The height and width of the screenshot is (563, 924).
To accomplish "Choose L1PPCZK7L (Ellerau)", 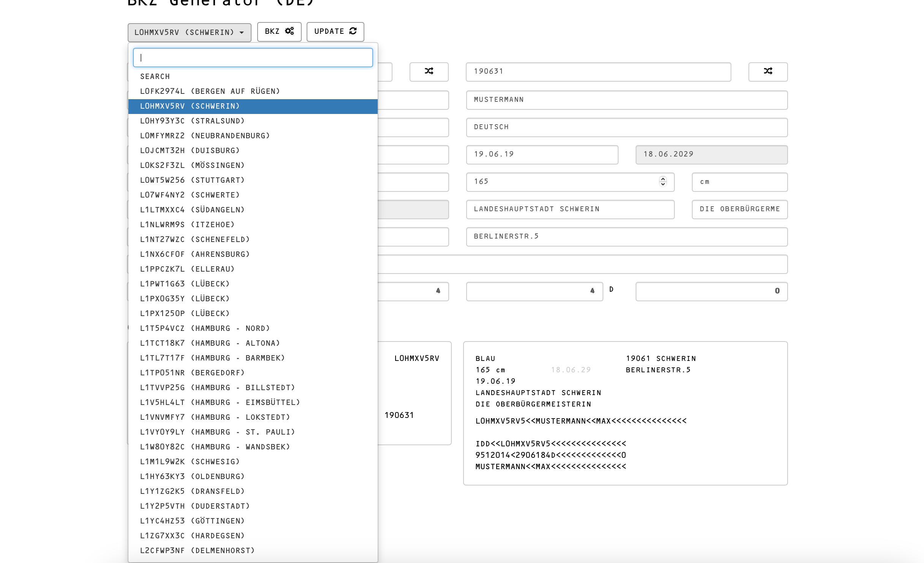I will pyautogui.click(x=253, y=269).
